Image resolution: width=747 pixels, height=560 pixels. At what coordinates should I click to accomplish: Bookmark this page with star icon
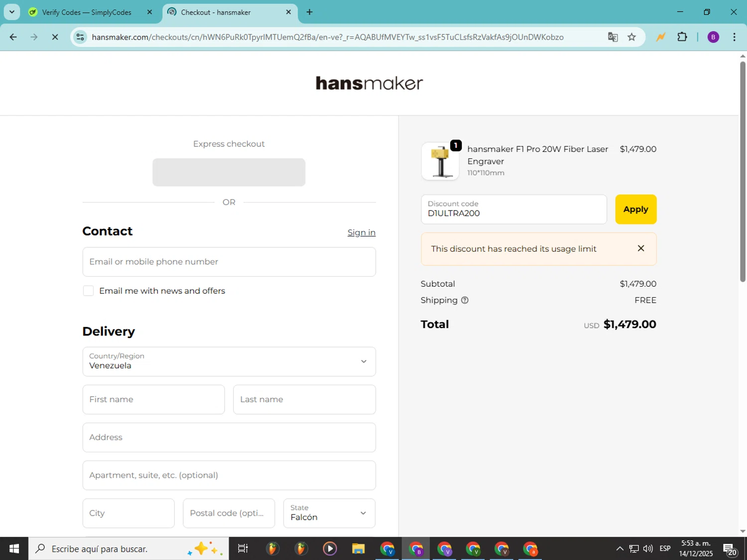(631, 37)
